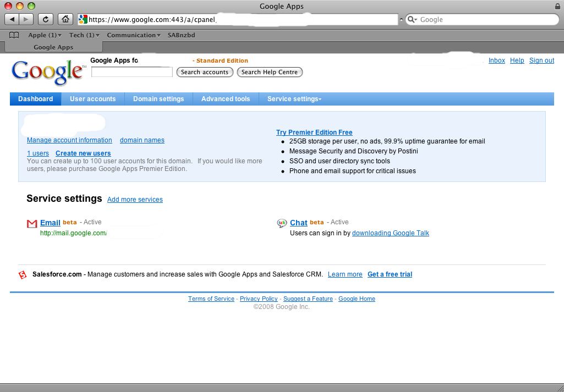
Task: Open the Google Home footer link
Action: (357, 299)
